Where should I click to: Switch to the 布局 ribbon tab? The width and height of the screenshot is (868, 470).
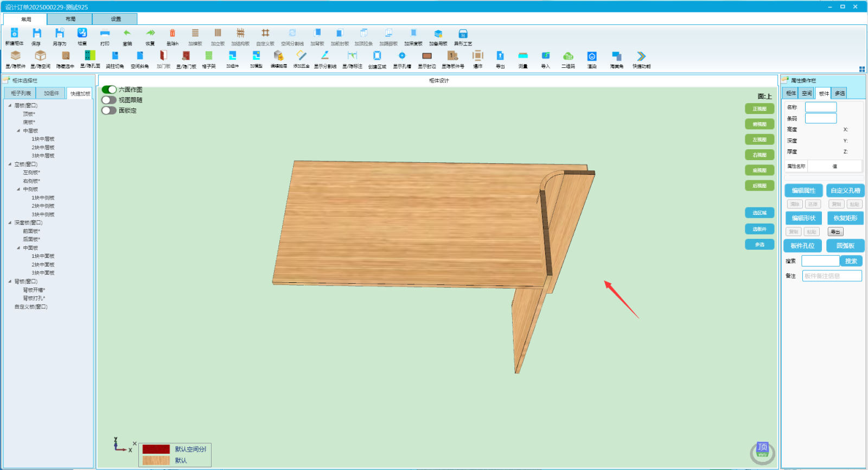tap(71, 19)
